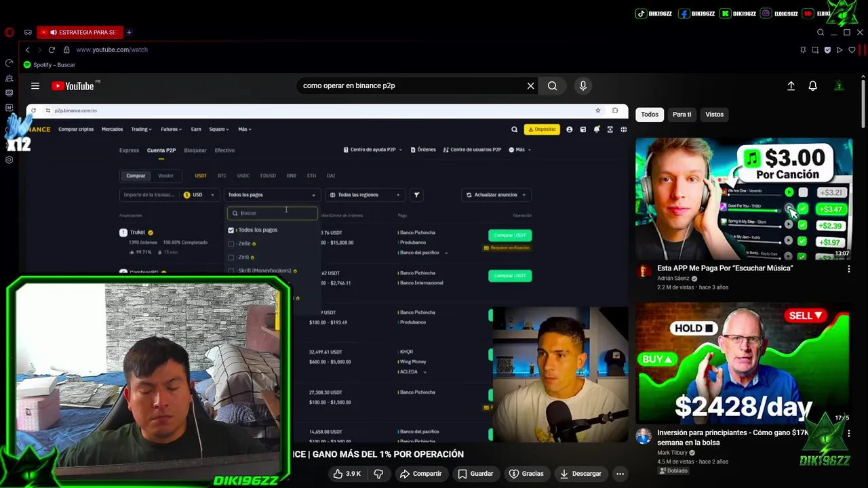The image size is (868, 488).
Task: Open the $2428/day video thumbnail
Action: (x=744, y=363)
